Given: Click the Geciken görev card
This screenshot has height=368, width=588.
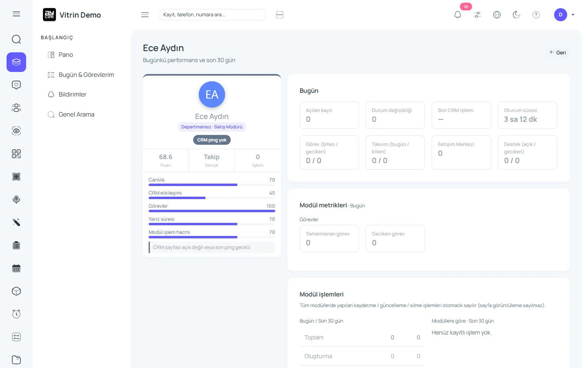Looking at the screenshot, I should (x=395, y=239).
